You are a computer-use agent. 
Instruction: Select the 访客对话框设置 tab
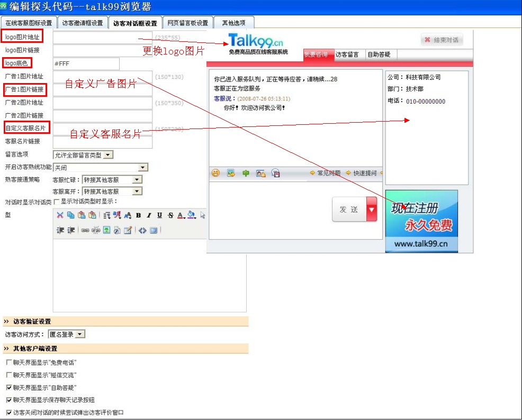tap(135, 23)
